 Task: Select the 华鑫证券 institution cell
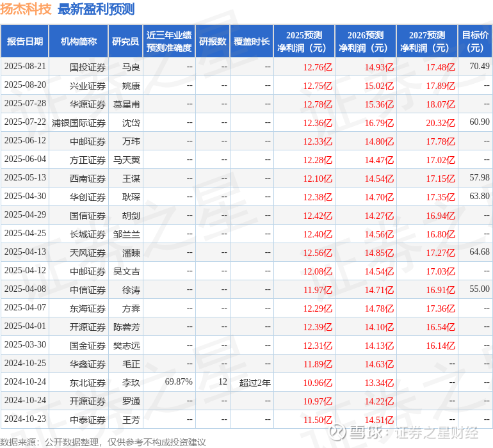[79, 364]
